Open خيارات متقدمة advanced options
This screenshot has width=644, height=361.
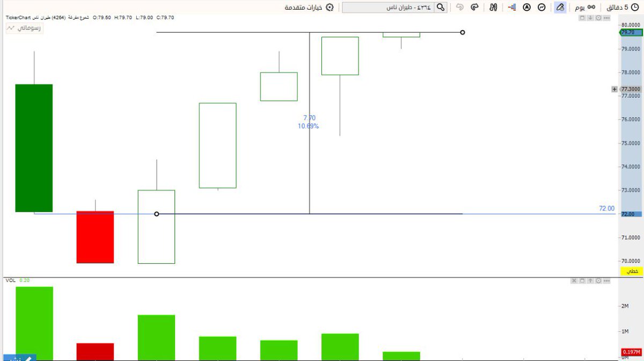click(x=303, y=7)
